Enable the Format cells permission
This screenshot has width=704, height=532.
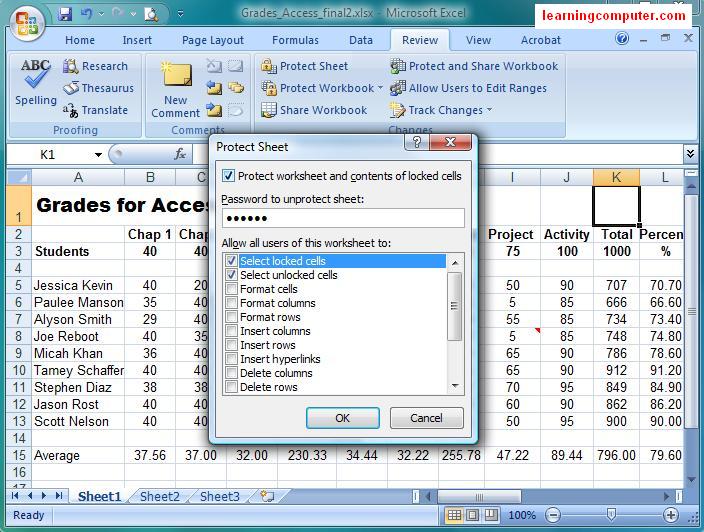tap(231, 289)
